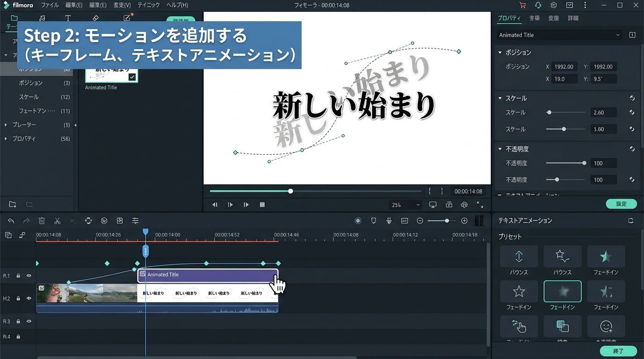This screenshot has height=359, width=644.
Task: Open the stickers tab with red dot
Action: pyautogui.click(x=127, y=18)
